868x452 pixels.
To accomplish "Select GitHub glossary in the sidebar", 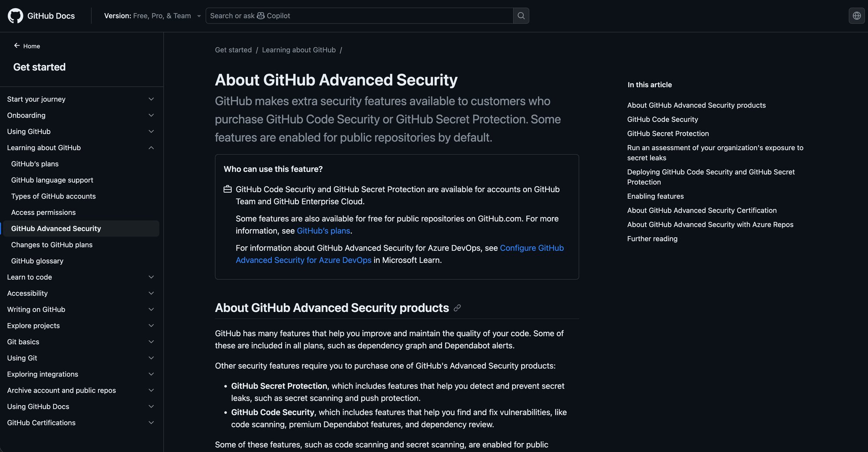I will pos(37,261).
